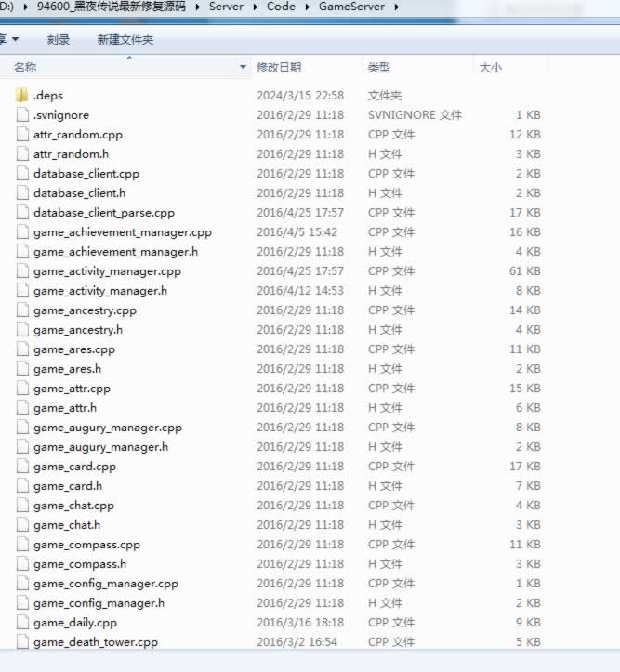Select the game_ares.h file icon
Image resolution: width=620 pixels, height=672 pixels.
[22, 369]
